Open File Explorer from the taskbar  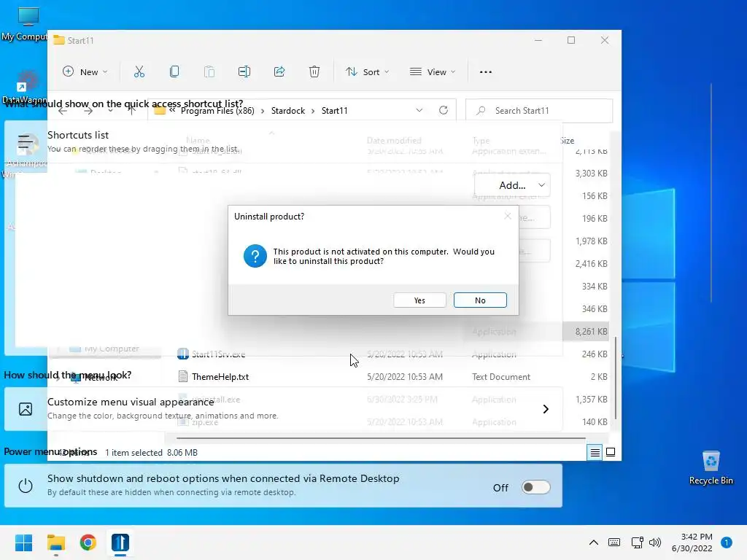pos(55,542)
